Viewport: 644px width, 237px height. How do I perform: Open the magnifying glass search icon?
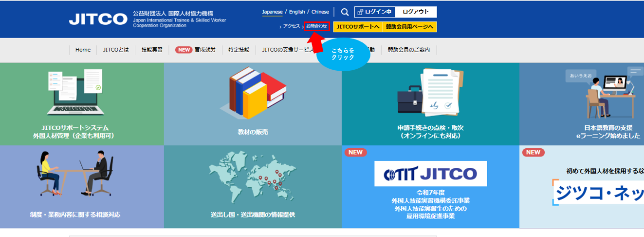pyautogui.click(x=345, y=12)
